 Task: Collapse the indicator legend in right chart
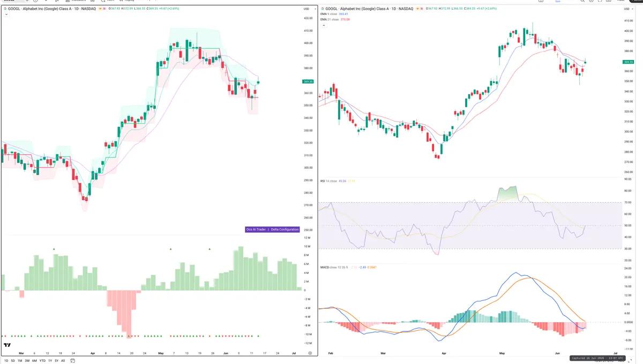pyautogui.click(x=323, y=25)
